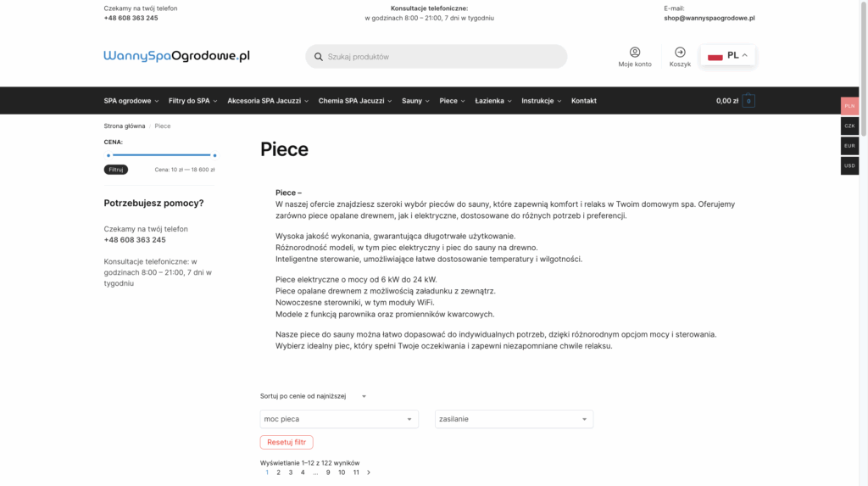
Task: Click the Strona główna breadcrumb link
Action: point(125,126)
